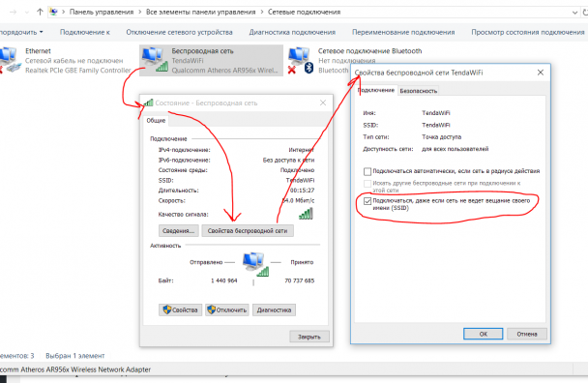Viewport: 588px width, 383px height.
Task: Expand breadcrumb chevron after Панель управления
Action: tap(139, 12)
